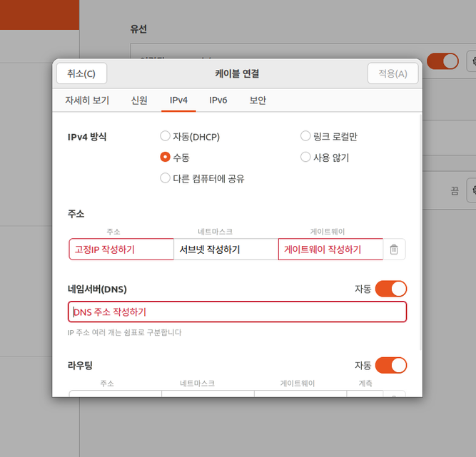Toggle the 라우팅 자동 switch
476x457 pixels.
click(x=390, y=365)
